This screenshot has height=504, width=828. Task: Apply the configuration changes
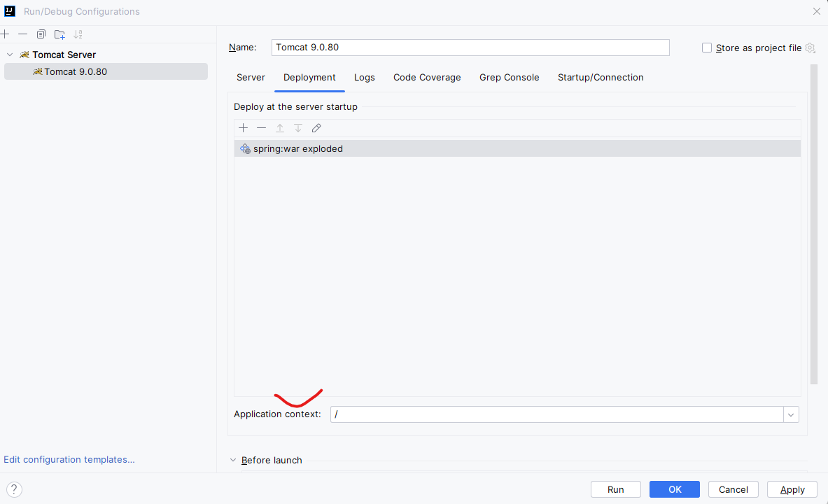[792, 489]
